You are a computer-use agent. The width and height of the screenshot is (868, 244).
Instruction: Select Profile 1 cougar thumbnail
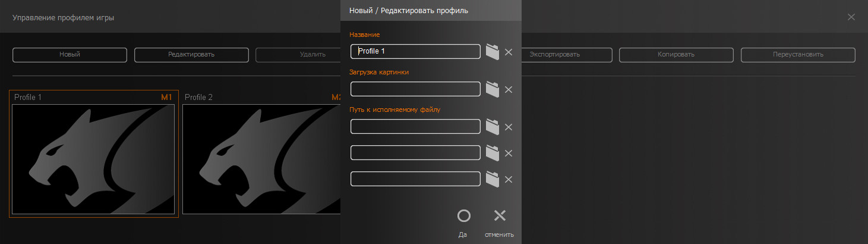[93, 159]
